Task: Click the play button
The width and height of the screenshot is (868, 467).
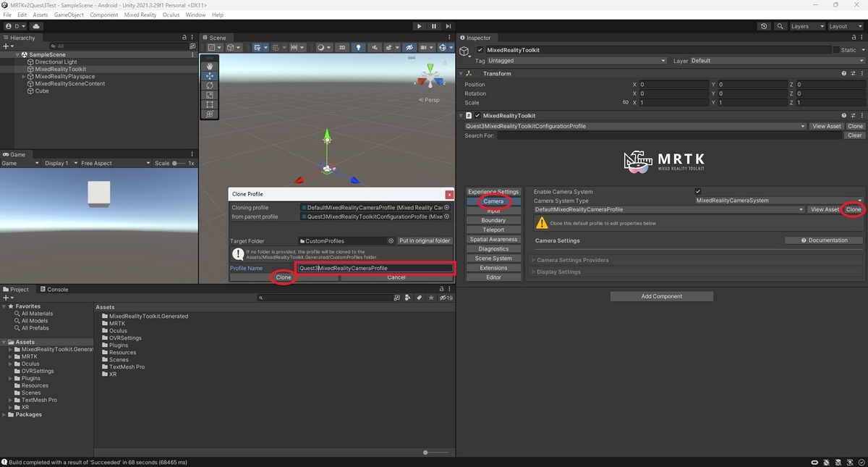Action: click(x=419, y=26)
